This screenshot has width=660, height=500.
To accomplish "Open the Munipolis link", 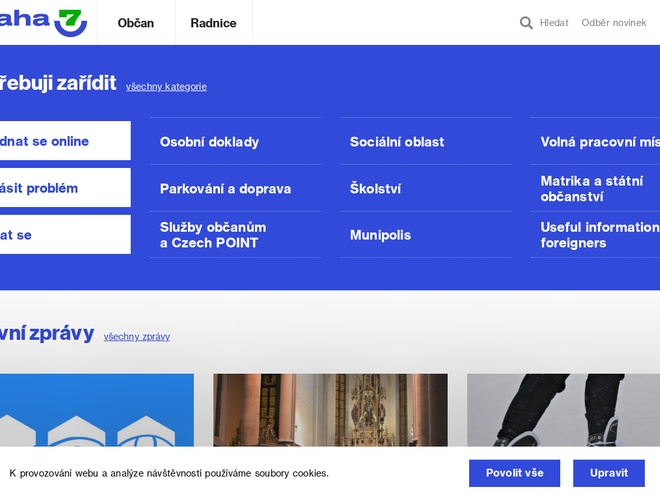I will (x=380, y=236).
